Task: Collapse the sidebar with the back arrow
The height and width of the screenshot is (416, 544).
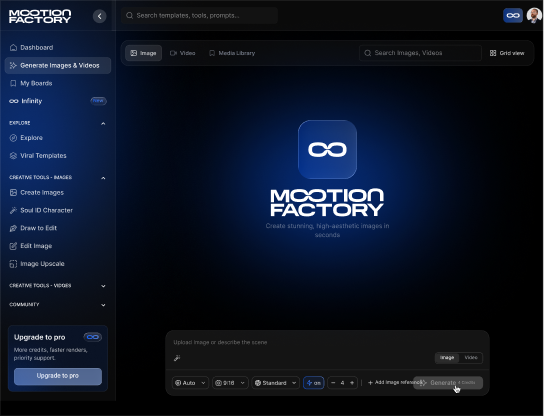Action: 99,16
